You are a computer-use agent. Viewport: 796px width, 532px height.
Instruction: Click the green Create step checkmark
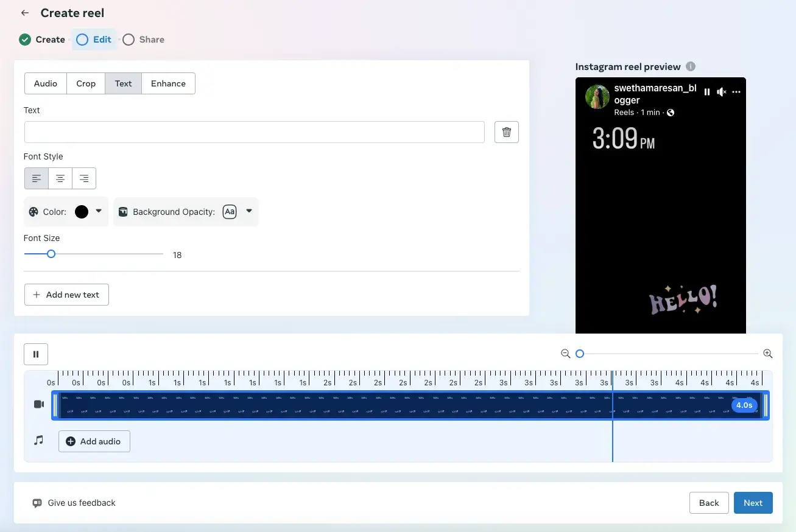[x=25, y=40]
